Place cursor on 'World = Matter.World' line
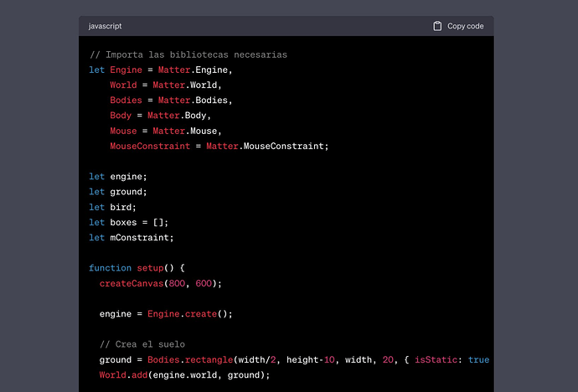The image size is (578, 392). (165, 85)
